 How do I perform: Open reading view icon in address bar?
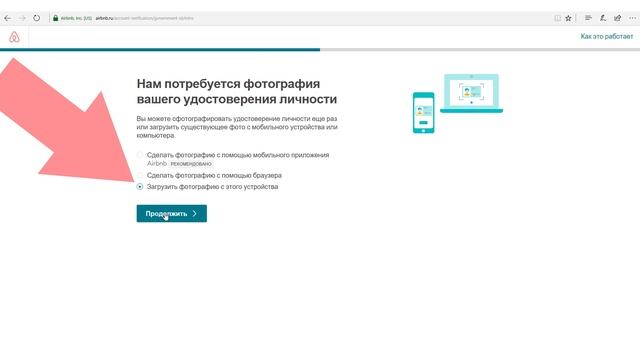click(x=558, y=18)
